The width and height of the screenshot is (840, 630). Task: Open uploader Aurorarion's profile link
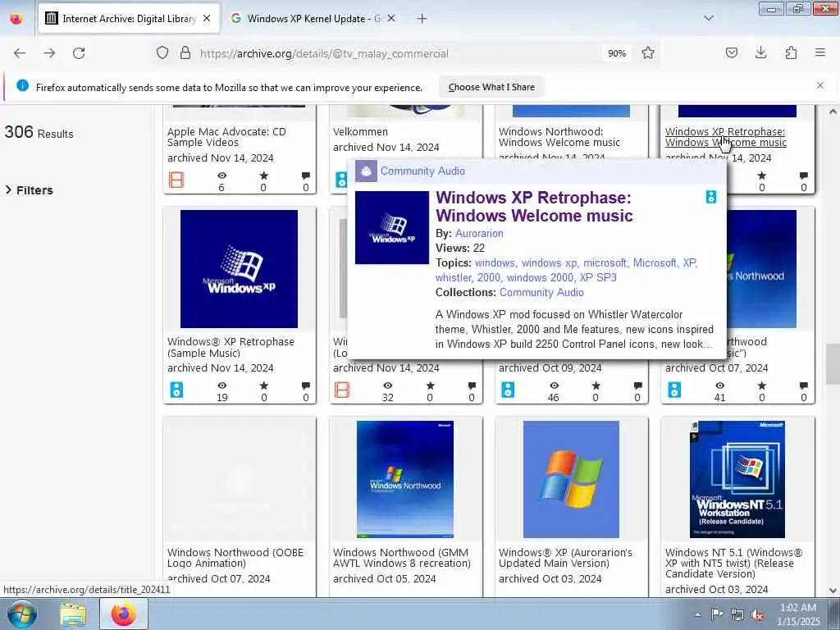click(479, 233)
